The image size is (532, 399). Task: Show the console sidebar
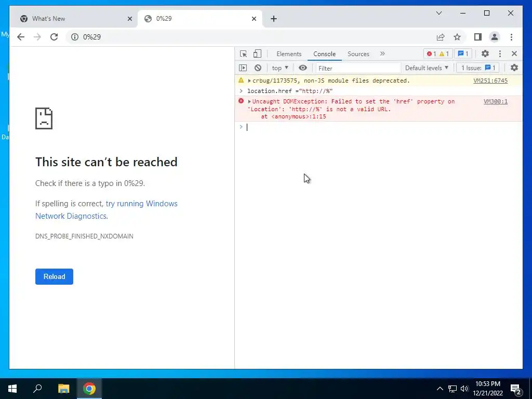pyautogui.click(x=243, y=68)
